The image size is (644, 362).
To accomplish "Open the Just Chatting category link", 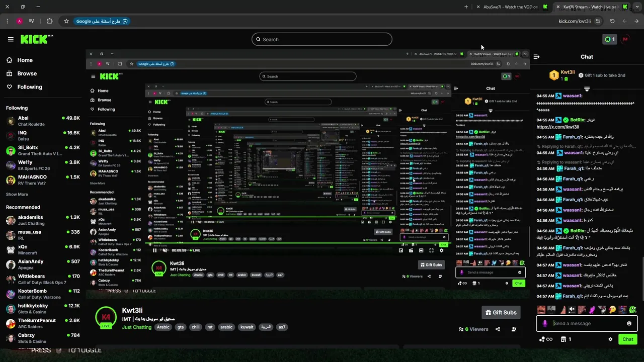I will point(137,327).
